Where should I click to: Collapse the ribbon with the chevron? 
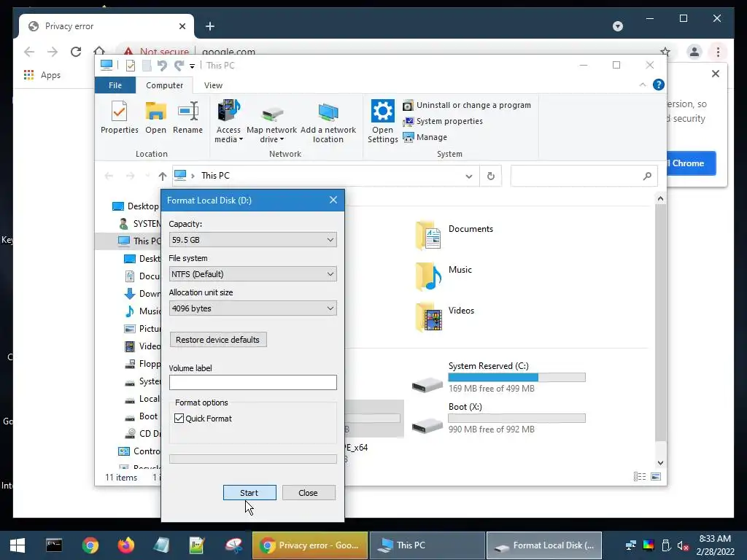(x=643, y=85)
